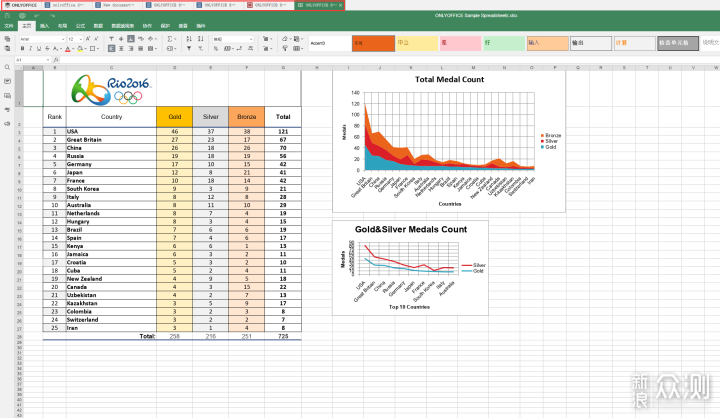
Task: Open the 文件 (File) menu tab
Action: [x=9, y=26]
